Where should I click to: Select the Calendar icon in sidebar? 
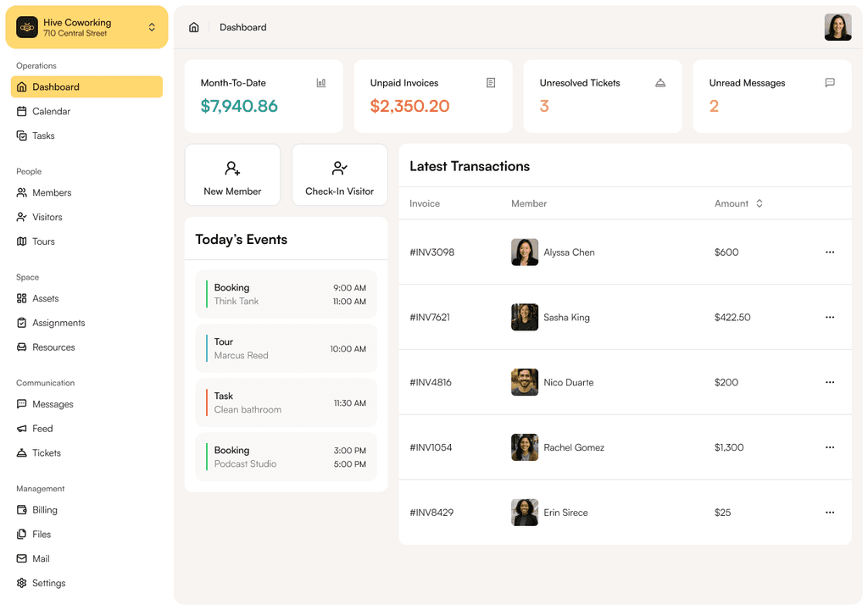[20, 111]
